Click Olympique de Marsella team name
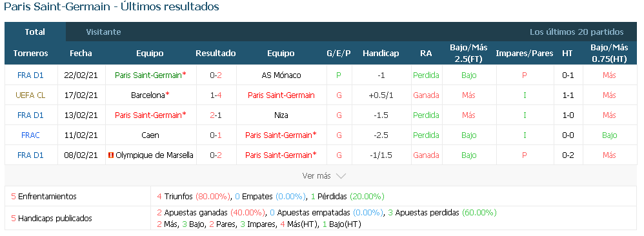644x236 pixels. [x=154, y=155]
